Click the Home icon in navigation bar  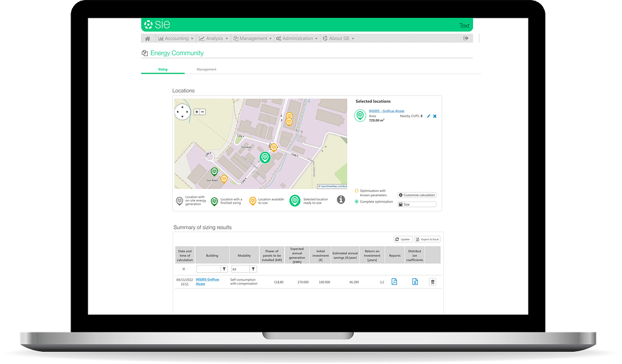147,38
